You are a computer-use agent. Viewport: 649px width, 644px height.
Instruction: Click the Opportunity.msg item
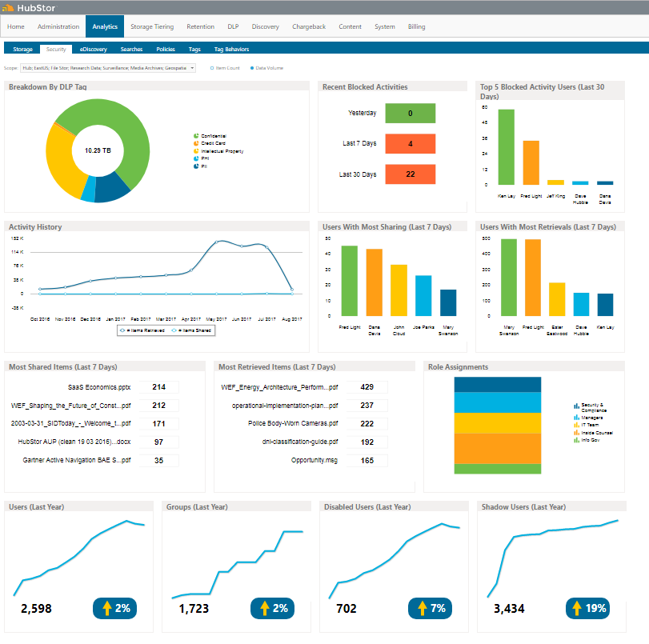(314, 460)
